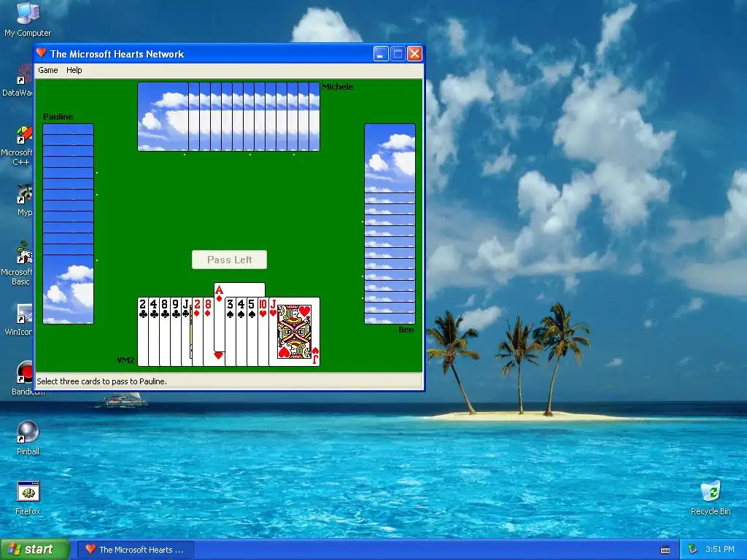The width and height of the screenshot is (747, 560).
Task: Select the 8 of clubs card
Action: tap(164, 332)
